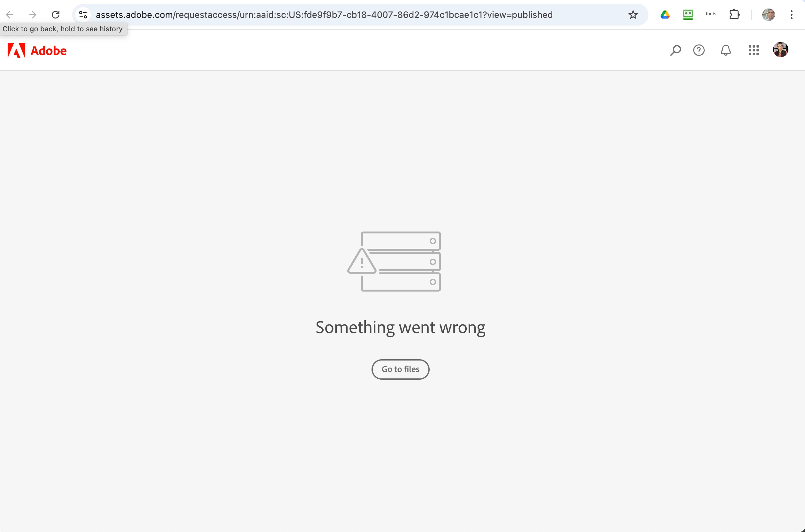Open the Google Drive extension

[x=665, y=15]
